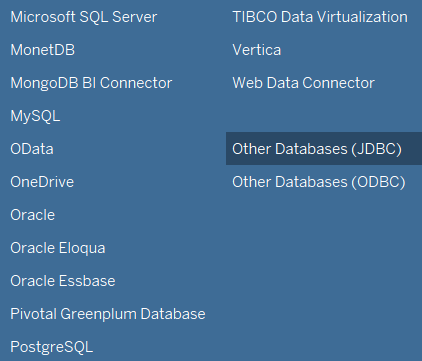The width and height of the screenshot is (422, 361).
Task: Connect to MySQL
Action: tap(35, 116)
